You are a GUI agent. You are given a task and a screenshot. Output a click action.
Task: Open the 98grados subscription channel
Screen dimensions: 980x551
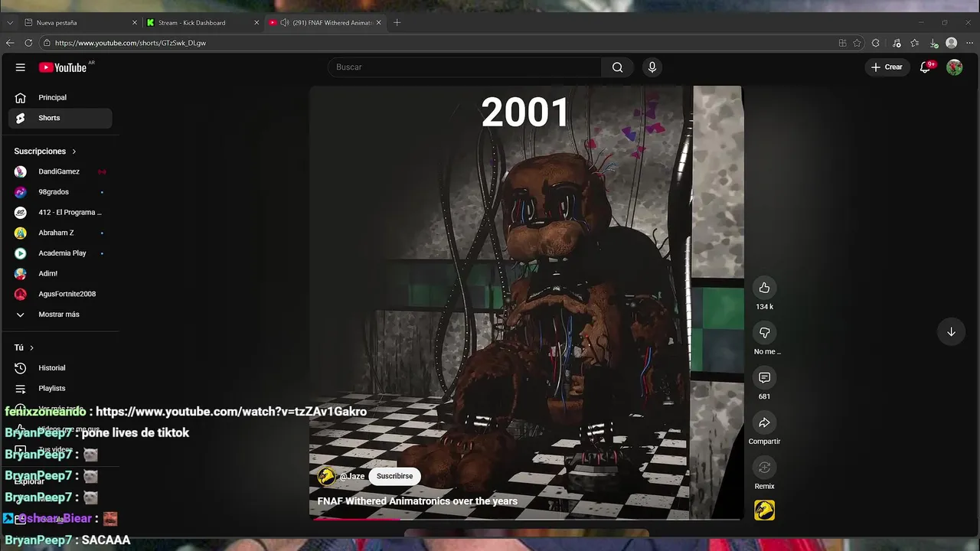pos(60,192)
